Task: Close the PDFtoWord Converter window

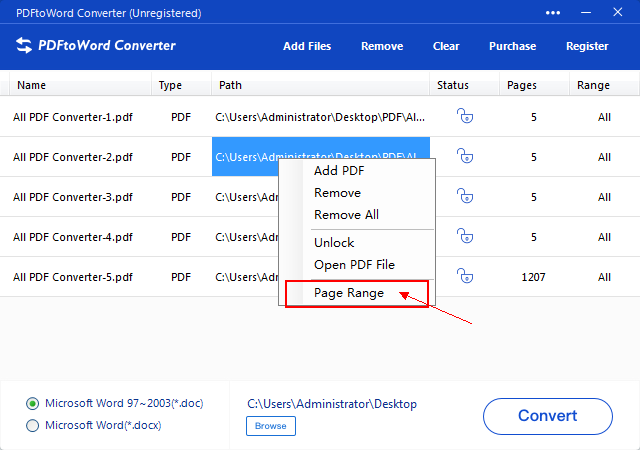Action: pyautogui.click(x=618, y=12)
